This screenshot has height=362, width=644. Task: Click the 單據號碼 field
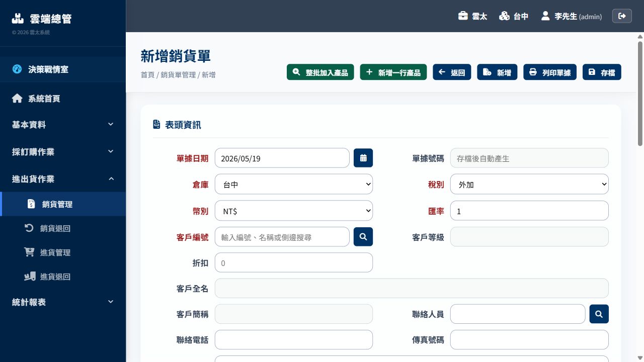tap(529, 158)
